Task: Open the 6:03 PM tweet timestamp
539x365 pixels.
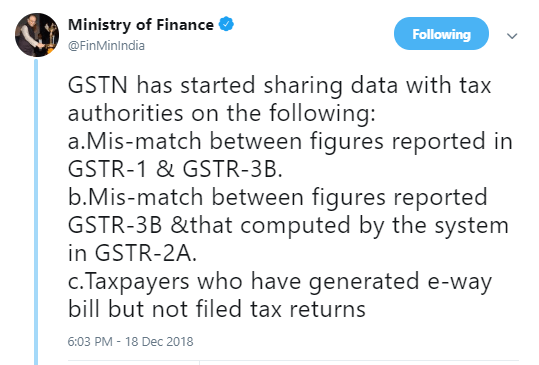Action: click(90, 342)
